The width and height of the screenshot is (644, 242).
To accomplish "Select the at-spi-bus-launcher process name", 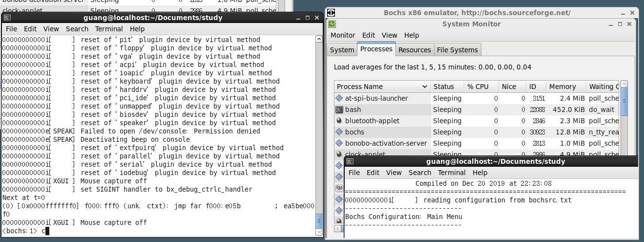I will 376,98.
